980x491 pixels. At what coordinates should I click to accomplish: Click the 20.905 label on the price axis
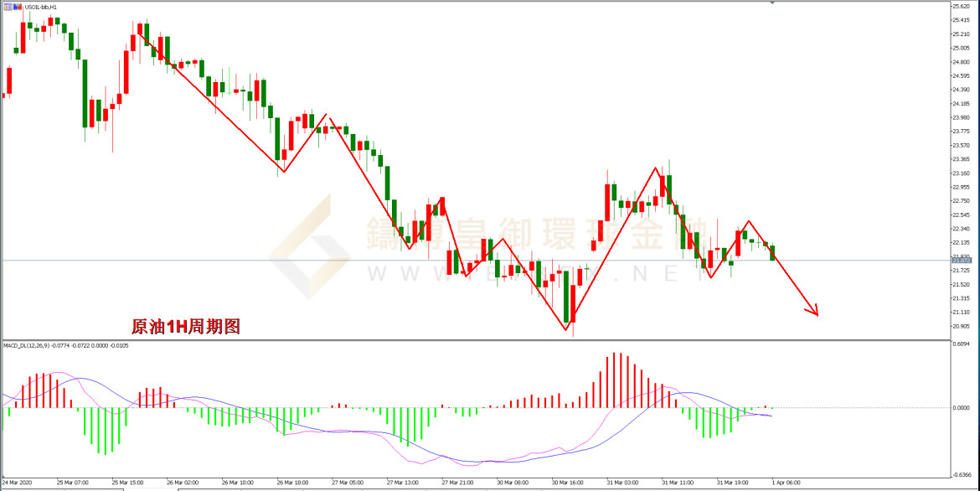click(x=961, y=326)
